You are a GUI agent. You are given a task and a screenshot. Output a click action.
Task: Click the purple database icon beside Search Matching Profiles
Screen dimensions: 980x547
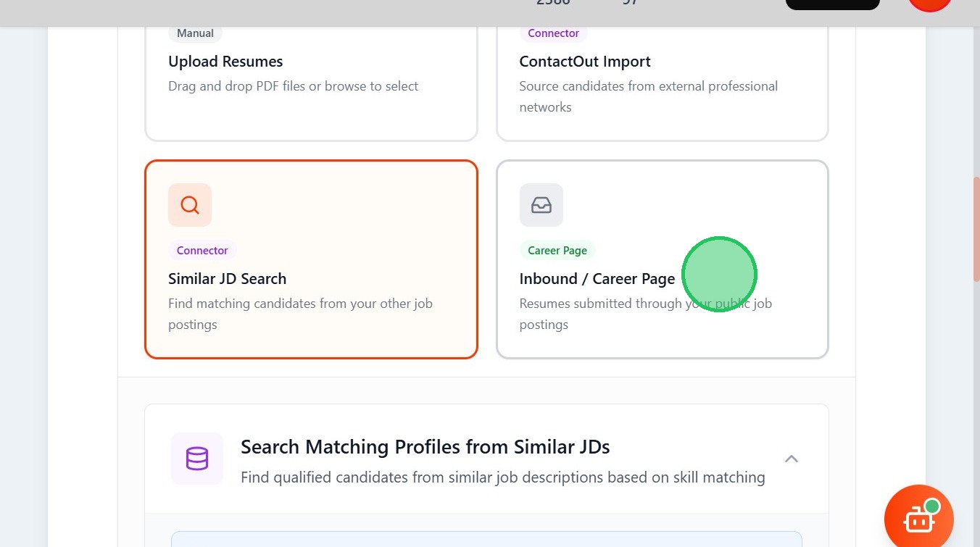click(x=197, y=459)
